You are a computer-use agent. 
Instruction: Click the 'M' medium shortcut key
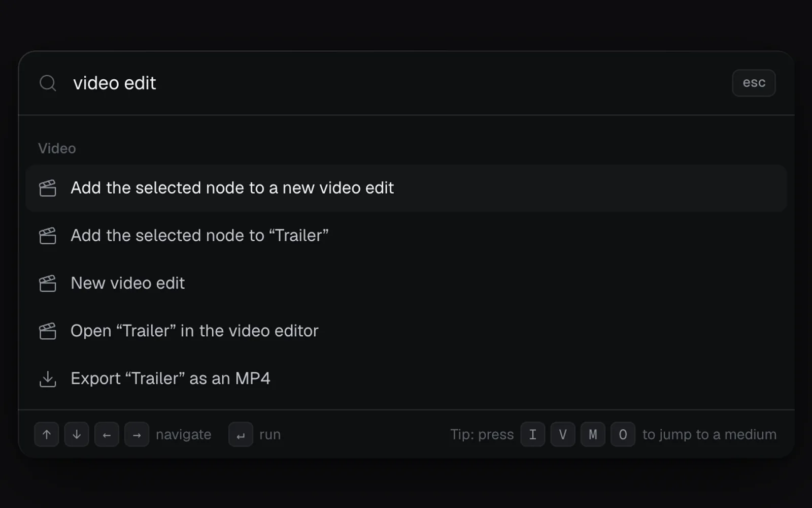click(x=593, y=434)
